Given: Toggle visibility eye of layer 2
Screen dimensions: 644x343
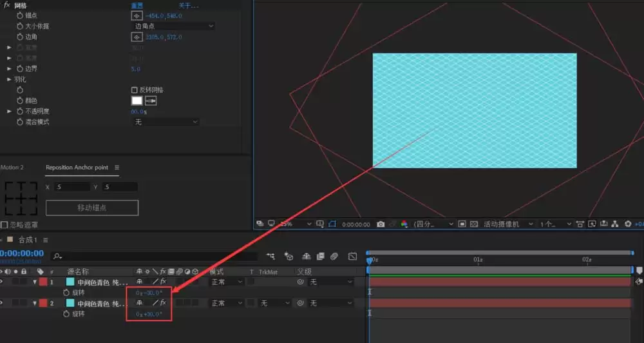Looking at the screenshot, I should (1, 303).
